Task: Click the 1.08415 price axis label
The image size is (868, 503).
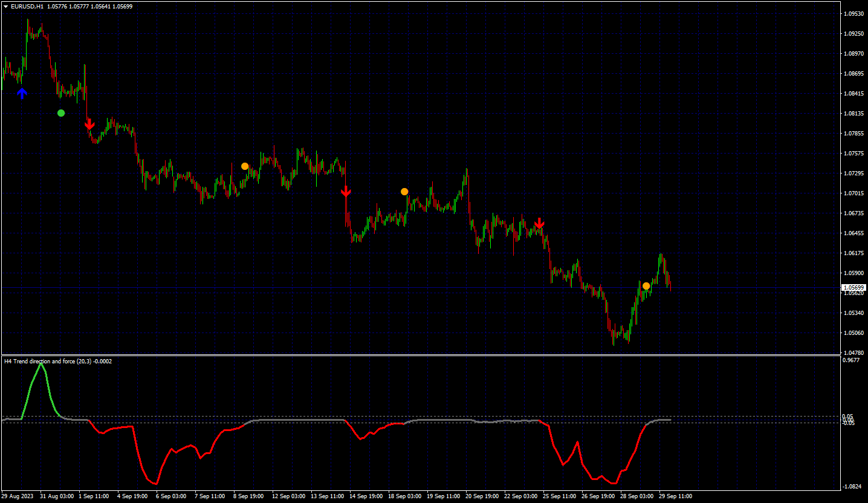Action: click(x=853, y=93)
